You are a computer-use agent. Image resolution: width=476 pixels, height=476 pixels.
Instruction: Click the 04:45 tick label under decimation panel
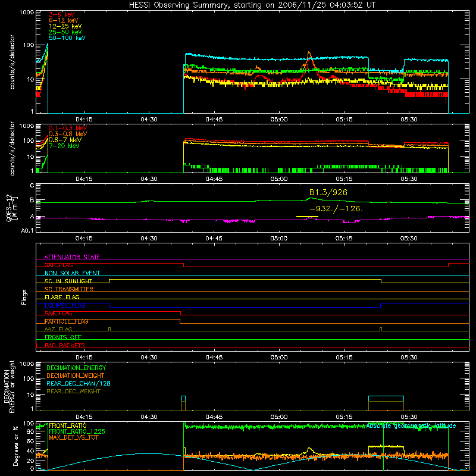tap(214, 417)
